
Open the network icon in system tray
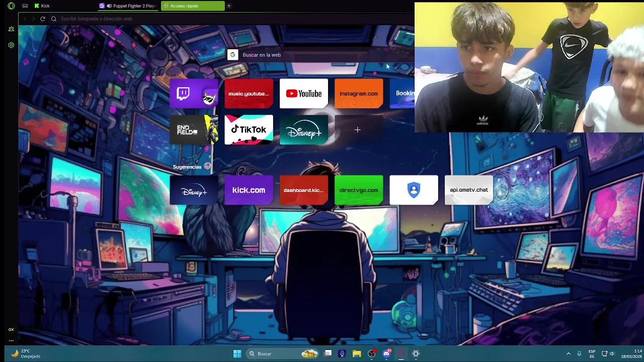pyautogui.click(x=605, y=353)
